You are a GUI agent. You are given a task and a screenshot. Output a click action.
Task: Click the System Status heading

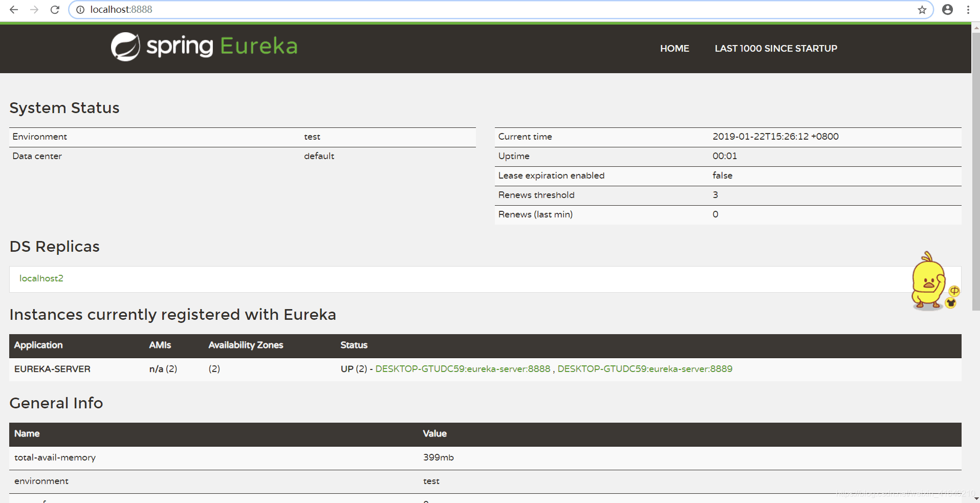(64, 108)
